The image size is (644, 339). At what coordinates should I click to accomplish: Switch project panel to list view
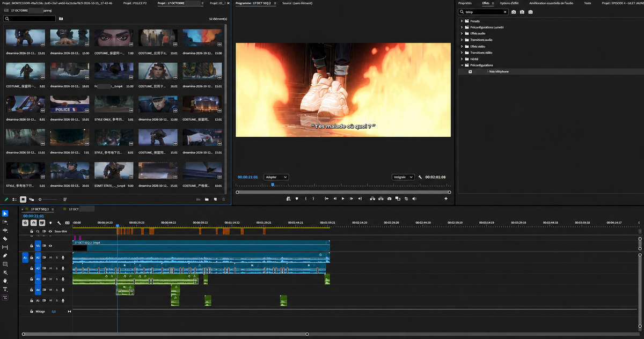coord(14,199)
